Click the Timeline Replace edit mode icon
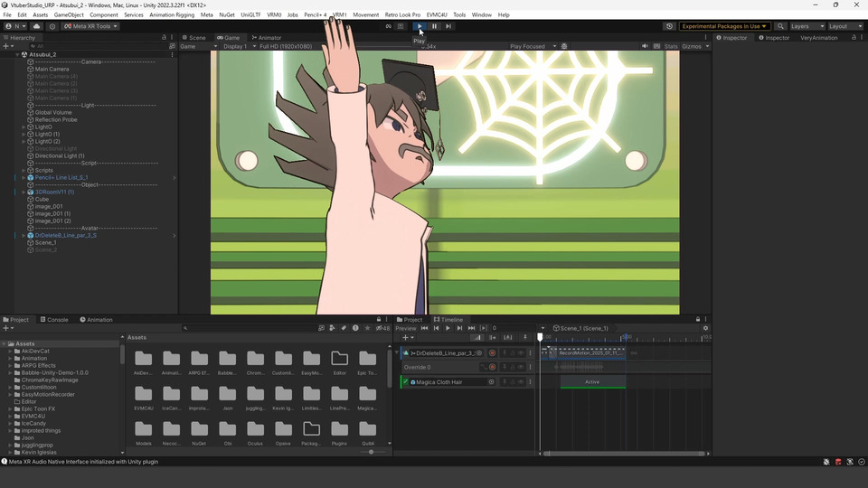 (507, 337)
